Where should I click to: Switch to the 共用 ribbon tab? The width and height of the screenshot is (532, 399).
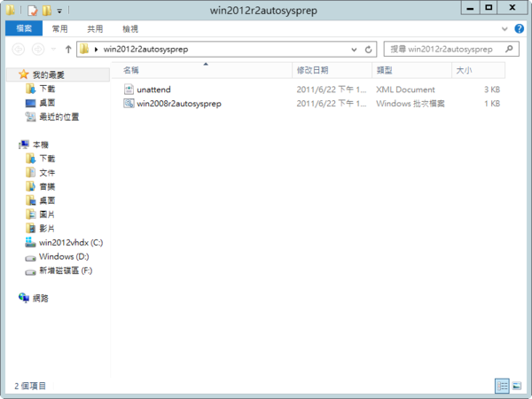[x=95, y=29]
